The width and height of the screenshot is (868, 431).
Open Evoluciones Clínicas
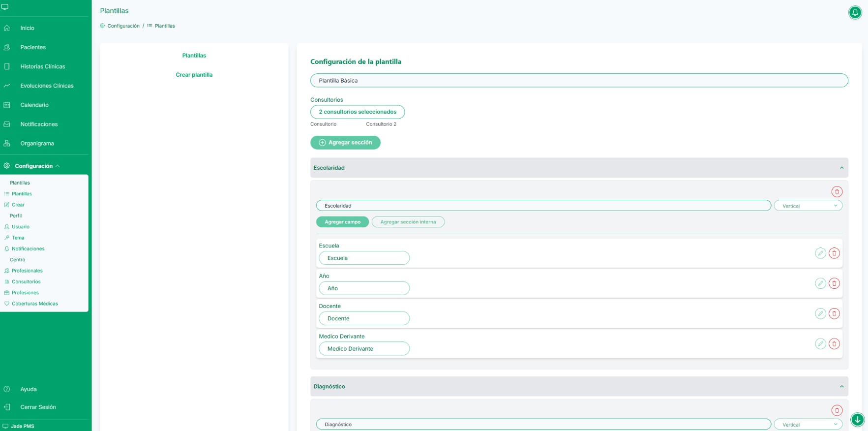click(x=47, y=86)
